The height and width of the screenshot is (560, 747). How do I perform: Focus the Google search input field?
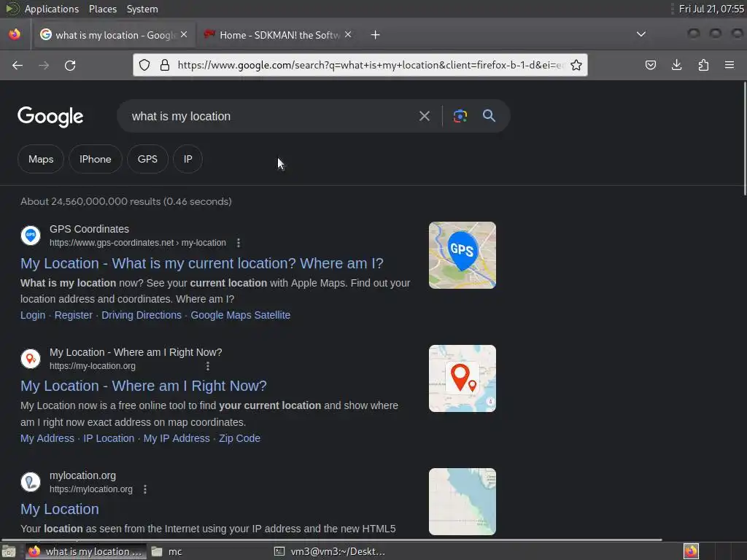tap(271, 116)
